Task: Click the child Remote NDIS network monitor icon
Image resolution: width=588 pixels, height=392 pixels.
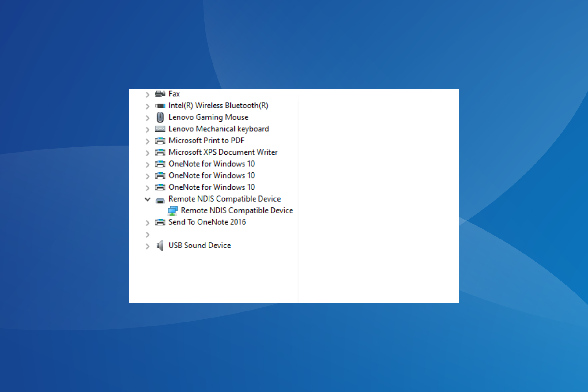Action: coord(173,211)
